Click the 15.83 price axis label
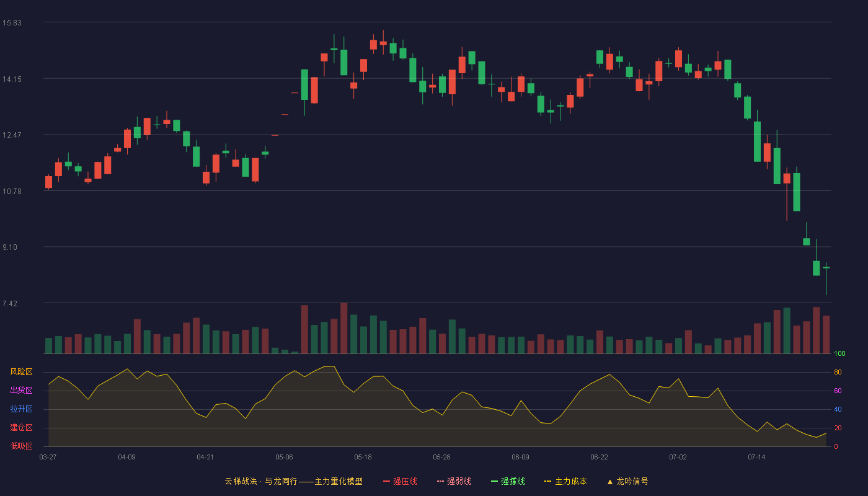Image resolution: width=868 pixels, height=496 pixels. click(x=12, y=23)
